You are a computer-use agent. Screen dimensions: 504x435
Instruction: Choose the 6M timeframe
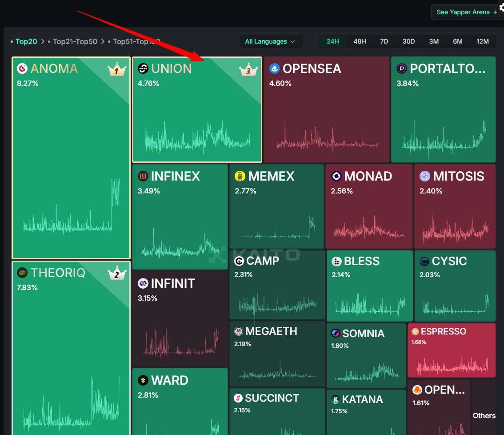tap(458, 41)
